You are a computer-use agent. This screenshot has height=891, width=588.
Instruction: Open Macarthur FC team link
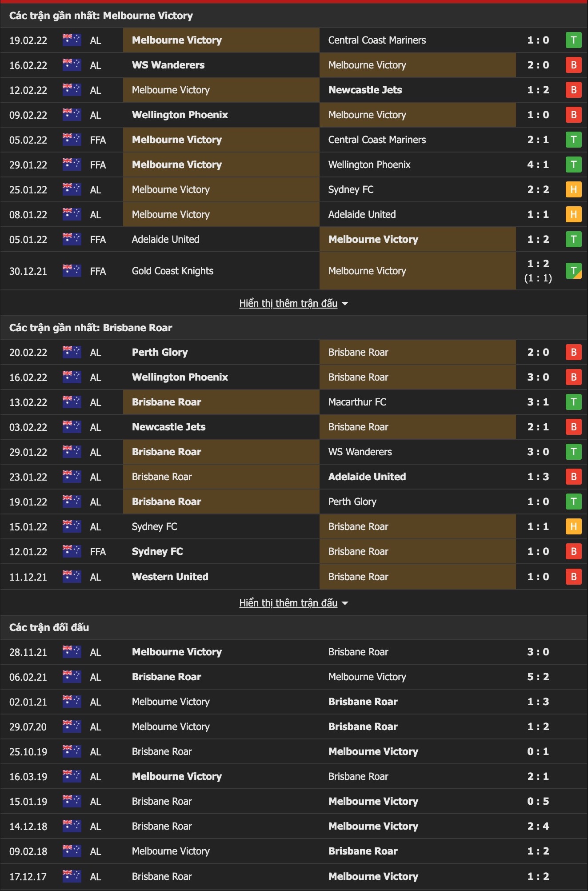[357, 402]
